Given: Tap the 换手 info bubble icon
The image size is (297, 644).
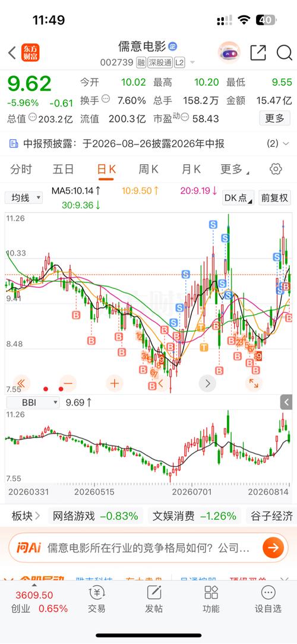Looking at the screenshot, I should pyautogui.click(x=106, y=99).
